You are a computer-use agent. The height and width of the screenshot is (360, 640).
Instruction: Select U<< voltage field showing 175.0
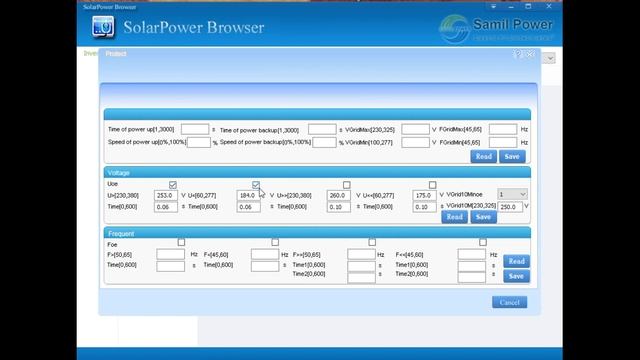click(424, 196)
